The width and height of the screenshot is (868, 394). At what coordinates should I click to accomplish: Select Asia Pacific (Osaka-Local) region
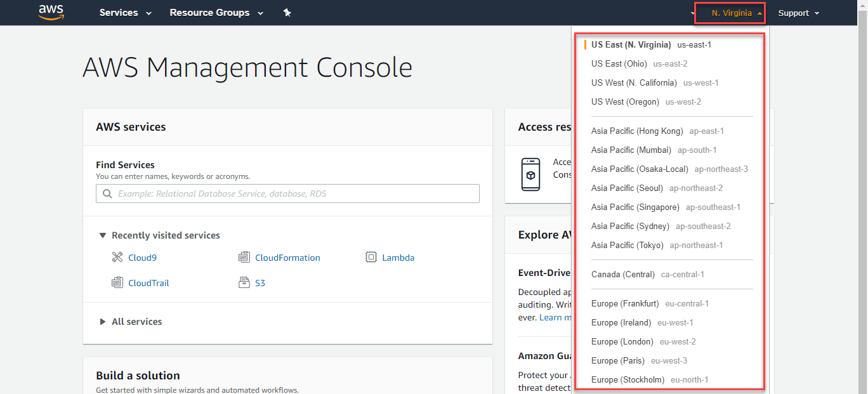(x=669, y=169)
